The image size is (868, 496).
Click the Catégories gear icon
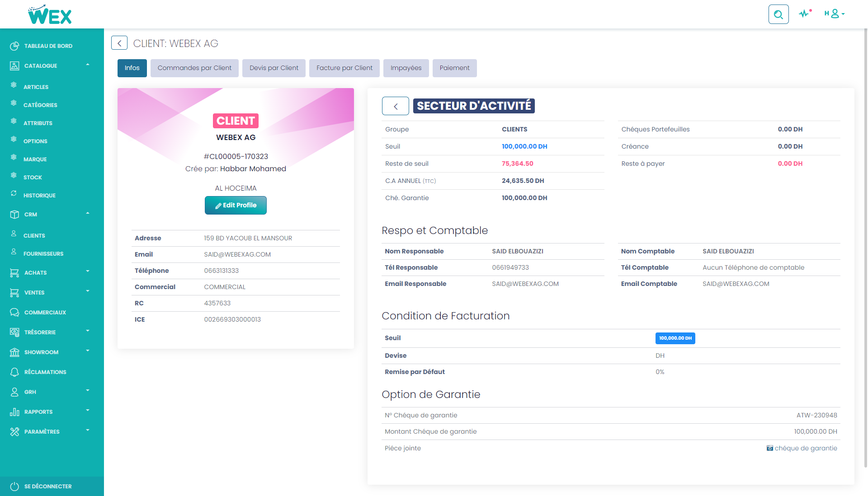click(14, 103)
